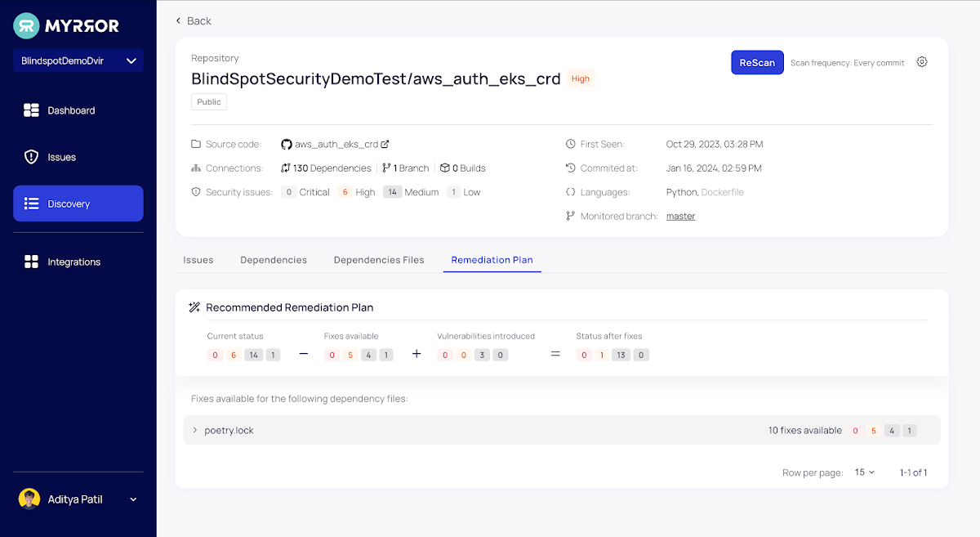Click the Issues shield icon
This screenshot has width=980, height=537.
(x=31, y=157)
